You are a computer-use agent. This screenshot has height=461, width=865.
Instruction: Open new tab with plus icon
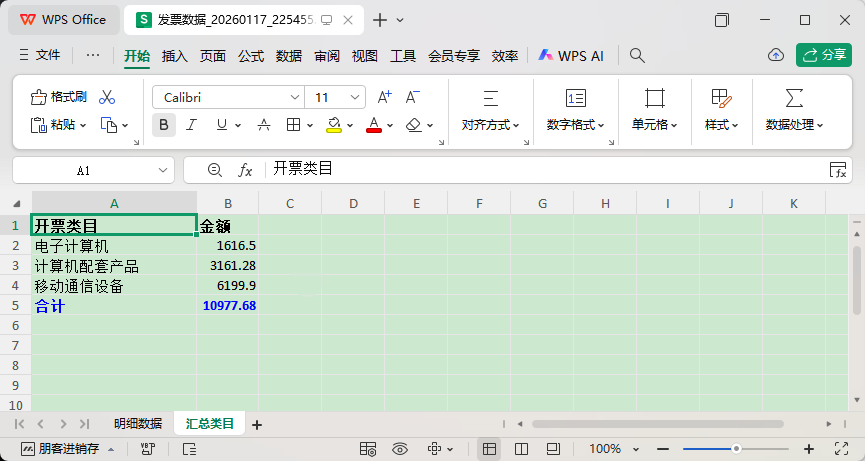[x=380, y=20]
